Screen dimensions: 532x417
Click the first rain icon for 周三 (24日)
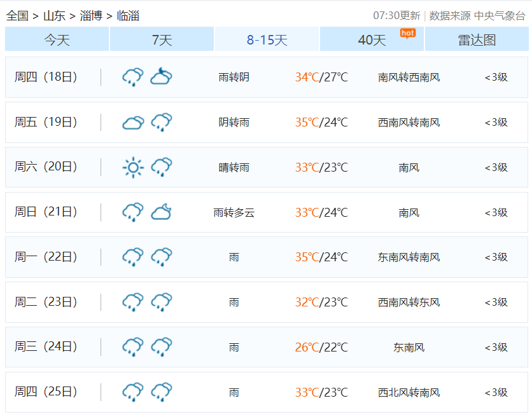132,347
